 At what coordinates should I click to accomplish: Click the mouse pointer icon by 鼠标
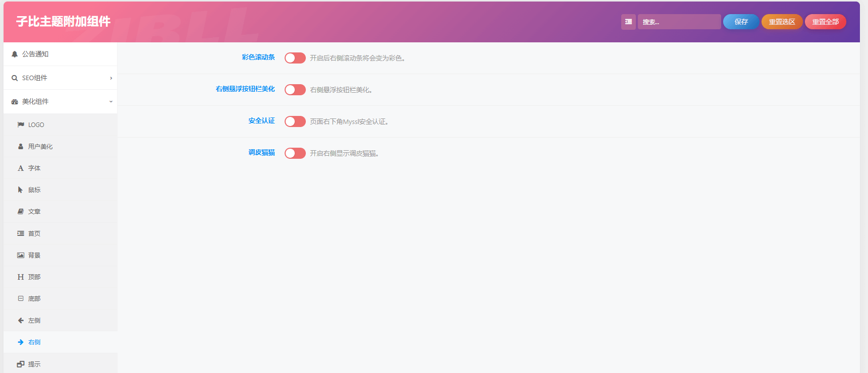point(20,190)
